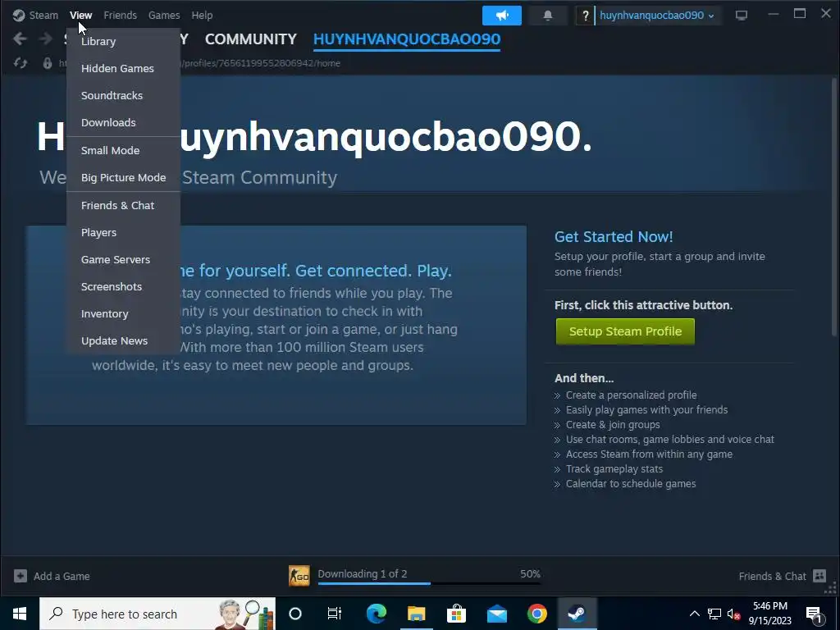Screen dimensions: 840x630
Task: Click the Cortana circle icon
Action: click(295, 614)
